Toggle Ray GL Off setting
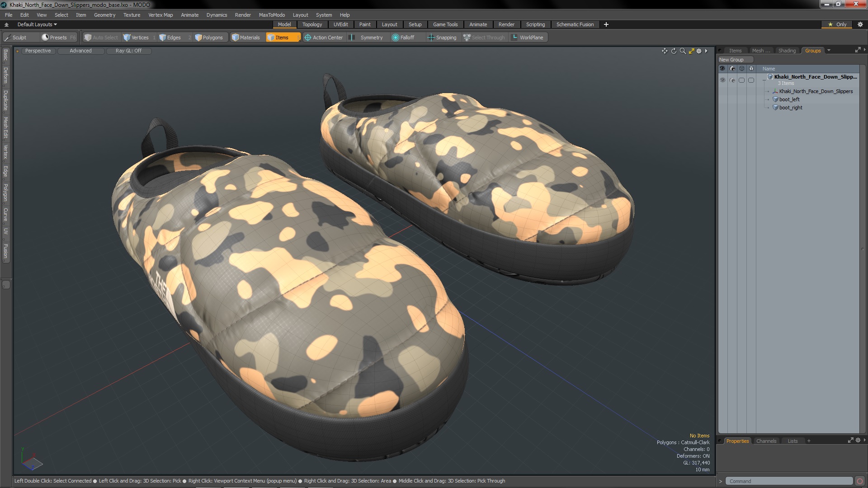The image size is (868, 488). (x=128, y=51)
